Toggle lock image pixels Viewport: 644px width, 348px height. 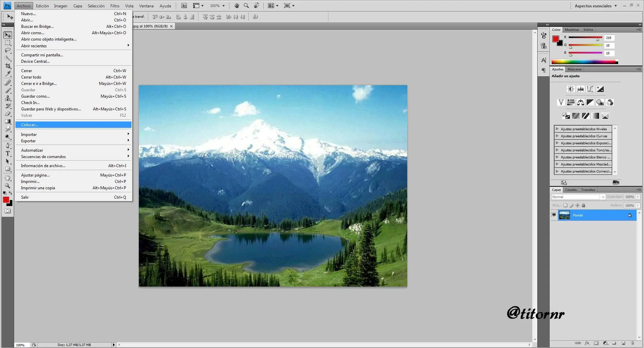pyautogui.click(x=572, y=205)
